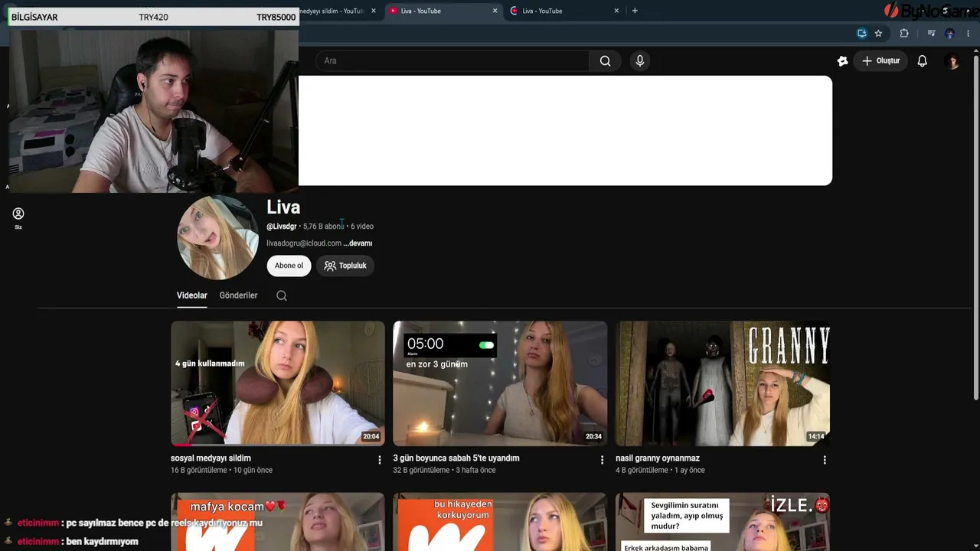The width and height of the screenshot is (980, 551).
Task: Open Chrome's three-dot menu
Action: pyautogui.click(x=969, y=34)
